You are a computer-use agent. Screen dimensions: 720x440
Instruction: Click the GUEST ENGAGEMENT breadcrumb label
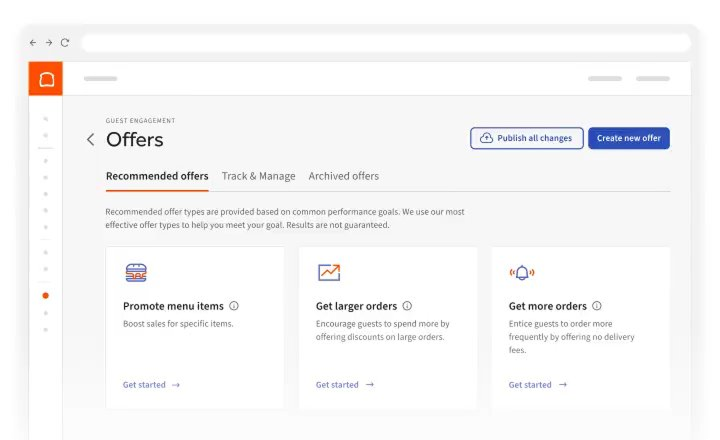click(x=141, y=121)
